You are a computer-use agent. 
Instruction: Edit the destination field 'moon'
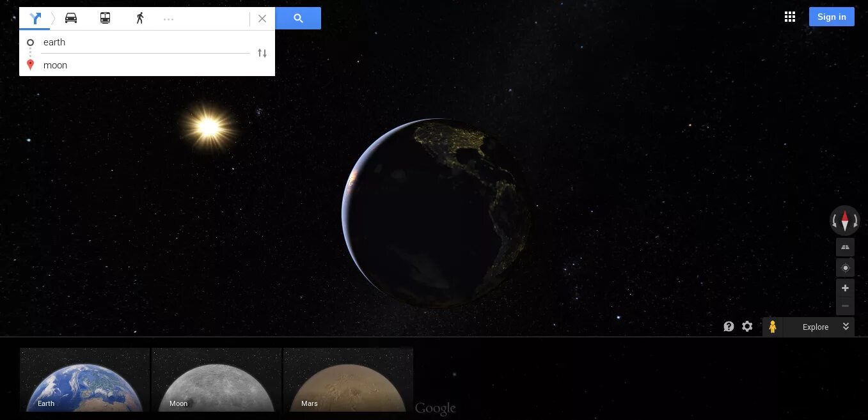146,65
